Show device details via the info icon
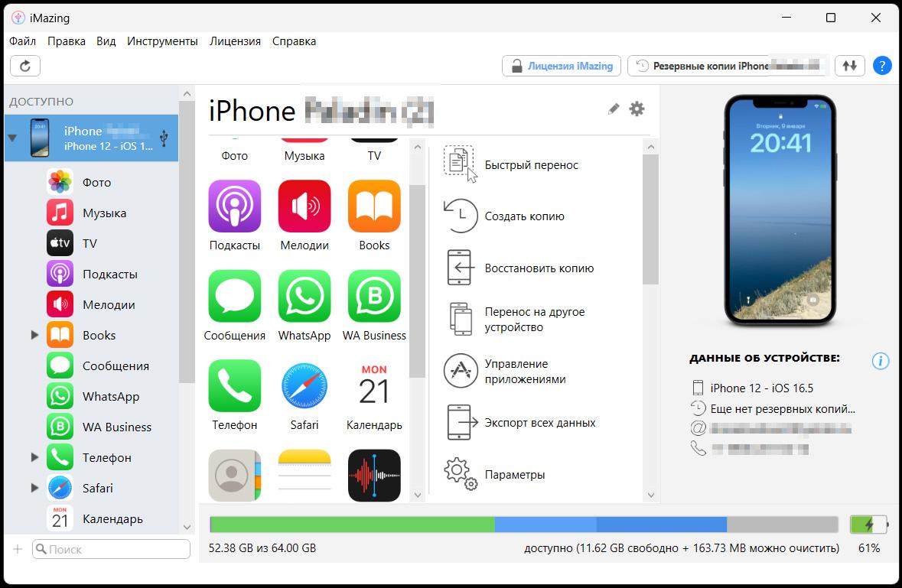Screen dimensions: 902x588 click(x=880, y=361)
